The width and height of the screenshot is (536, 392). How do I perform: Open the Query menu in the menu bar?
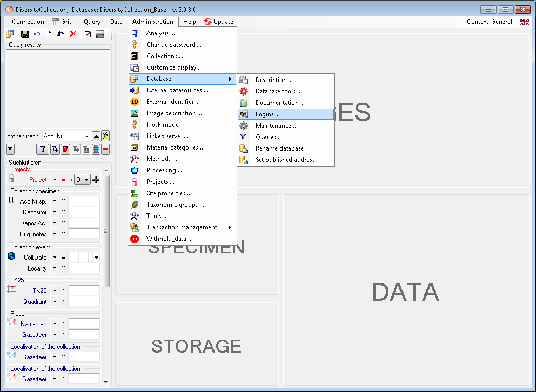coord(92,22)
